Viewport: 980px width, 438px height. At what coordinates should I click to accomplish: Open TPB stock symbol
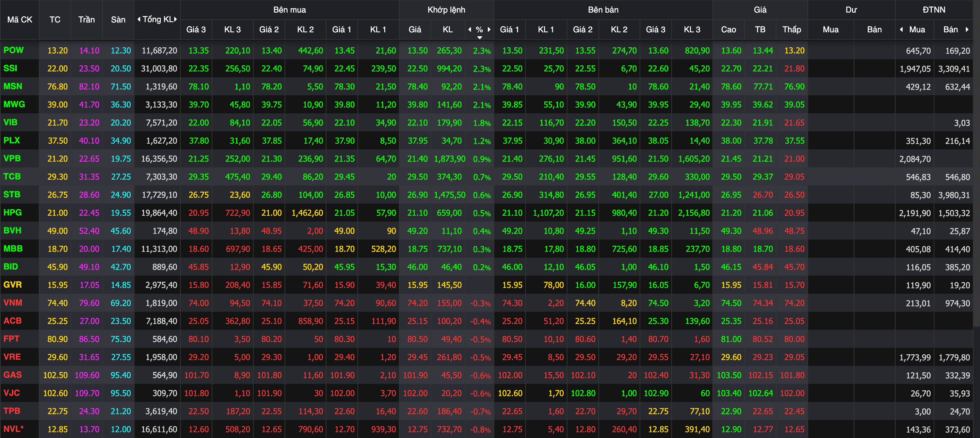[x=12, y=411]
